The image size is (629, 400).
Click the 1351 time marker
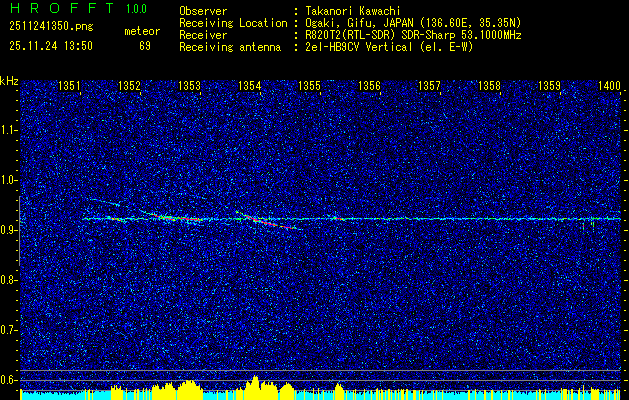tap(69, 86)
